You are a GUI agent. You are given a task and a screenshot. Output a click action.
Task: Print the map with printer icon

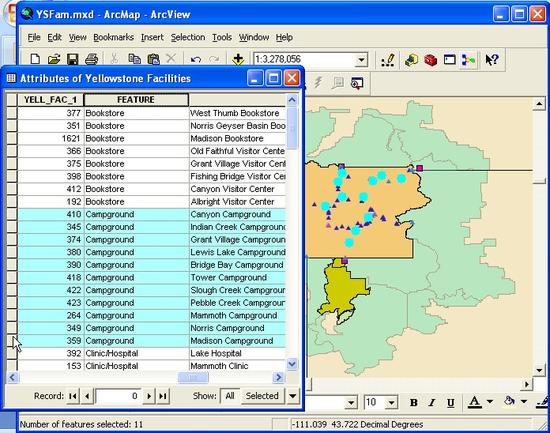point(92,59)
